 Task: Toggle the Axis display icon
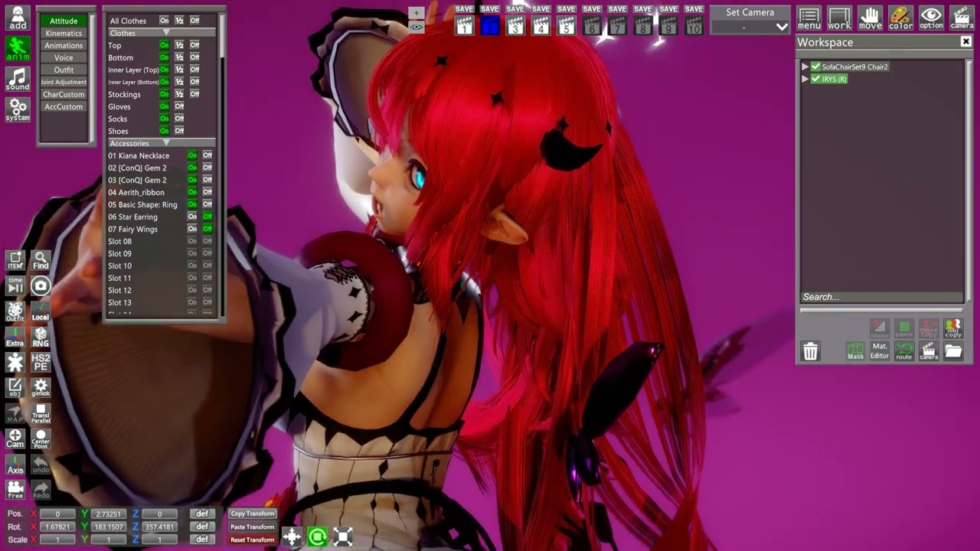[x=15, y=464]
